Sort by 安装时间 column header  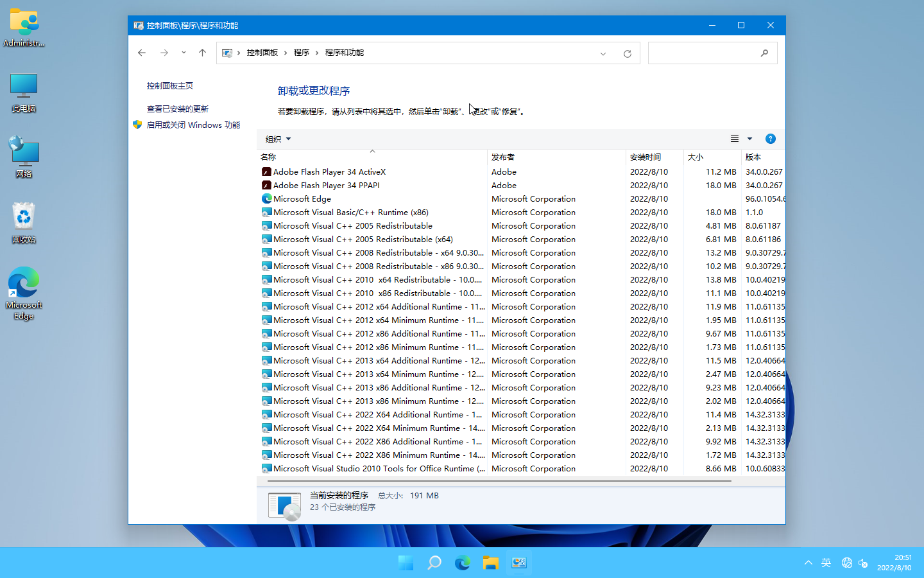coord(654,157)
